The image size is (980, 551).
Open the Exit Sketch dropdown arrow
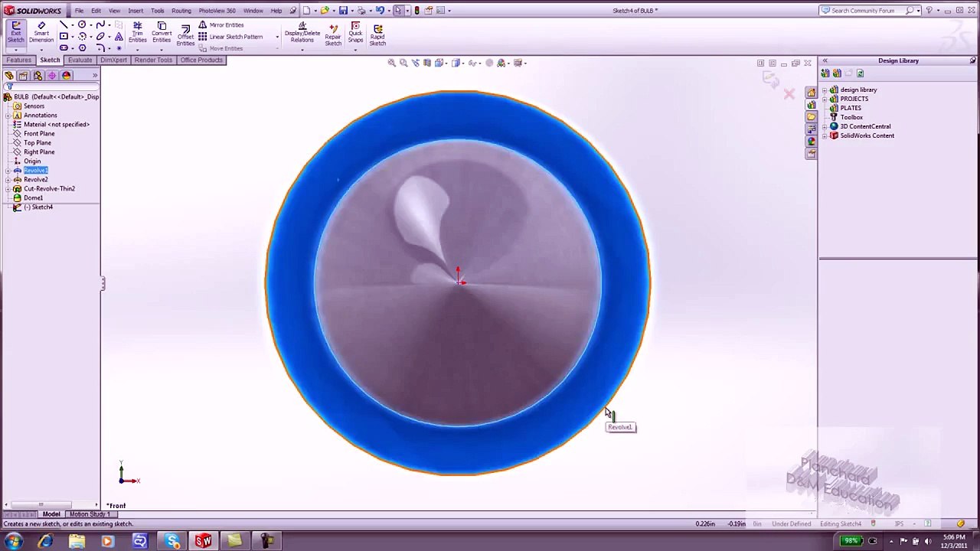click(15, 50)
